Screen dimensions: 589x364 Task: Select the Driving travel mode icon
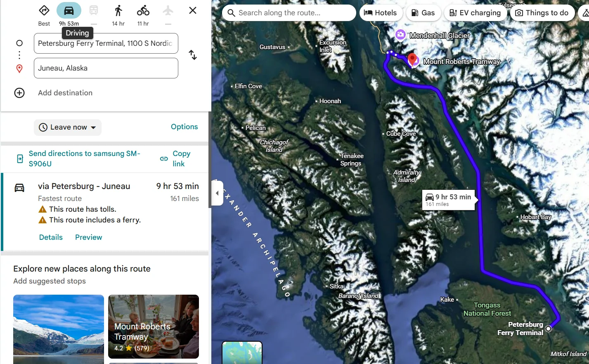69,11
